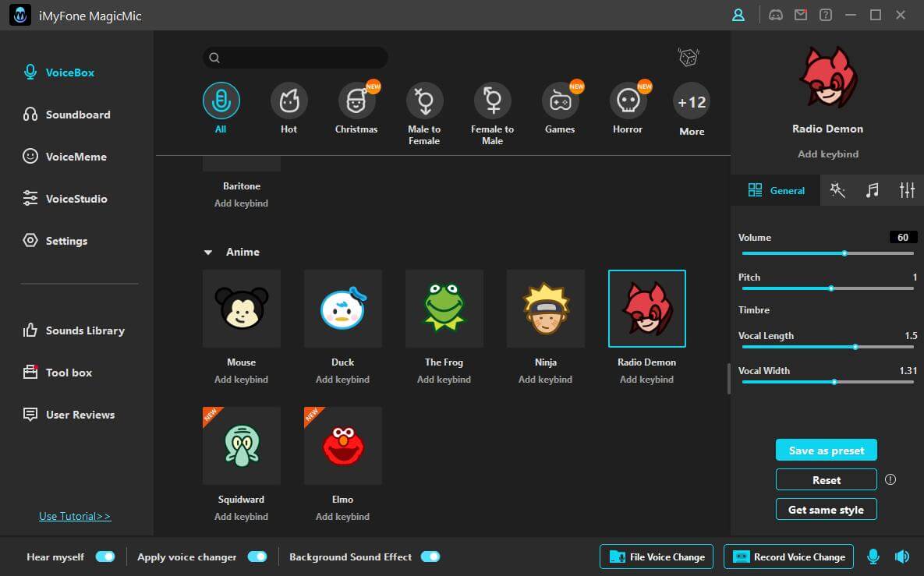
Task: Click the info icon beside Reset
Action: (x=890, y=479)
